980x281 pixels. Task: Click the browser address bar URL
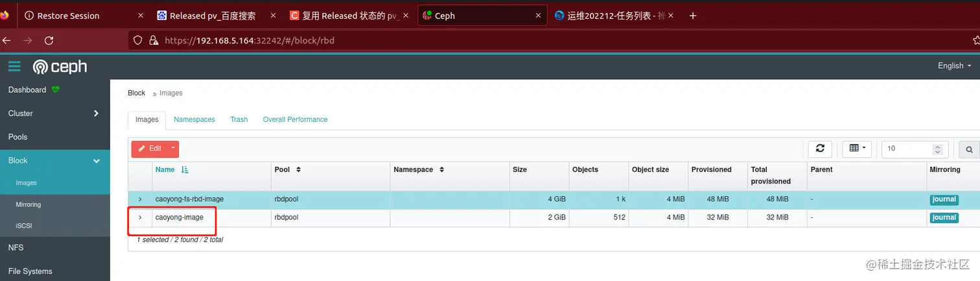point(250,40)
